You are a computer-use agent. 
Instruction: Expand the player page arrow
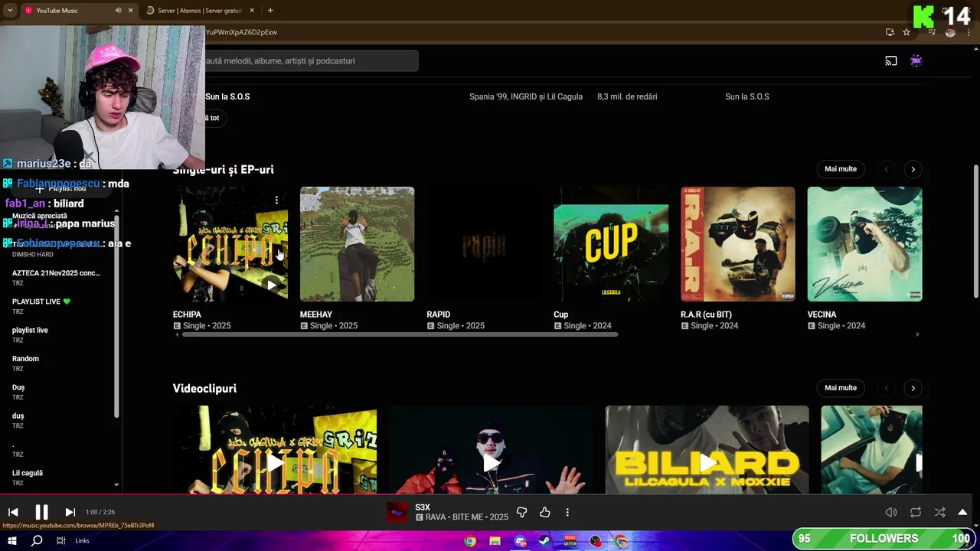click(962, 512)
